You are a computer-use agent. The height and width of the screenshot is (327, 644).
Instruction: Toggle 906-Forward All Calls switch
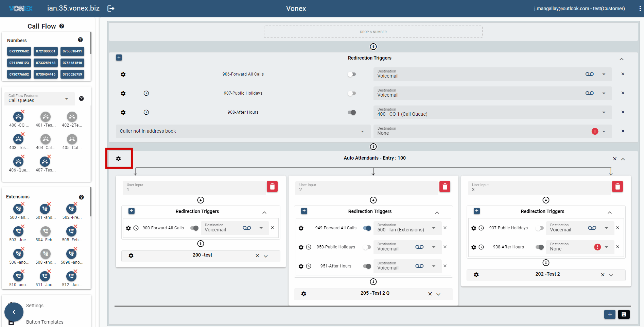pyautogui.click(x=352, y=74)
